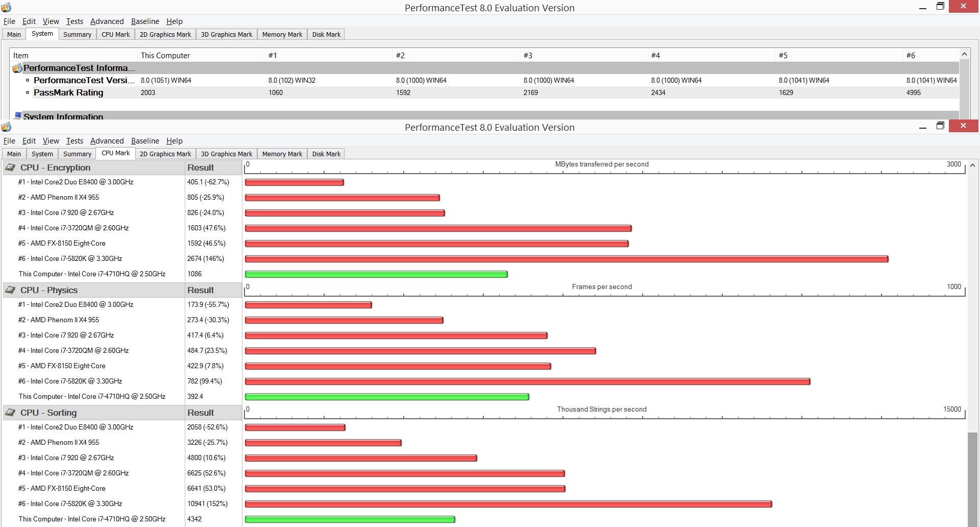Click the CPU Mark results vertical scrollbar thumb
The width and height of the screenshot is (980, 527).
[973, 479]
